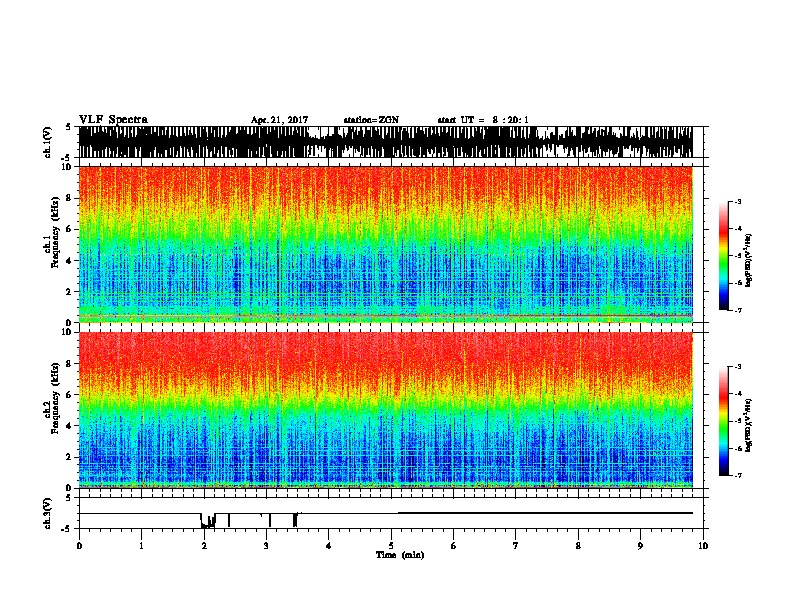
Task: Click inside the ch.2 spectrogram panel
Action: (x=385, y=410)
